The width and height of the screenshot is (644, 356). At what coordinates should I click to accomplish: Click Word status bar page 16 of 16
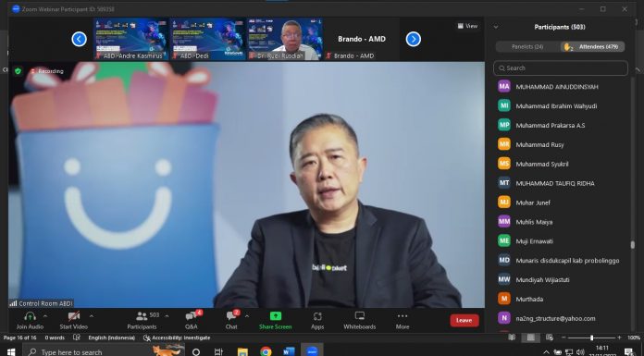coord(19,338)
